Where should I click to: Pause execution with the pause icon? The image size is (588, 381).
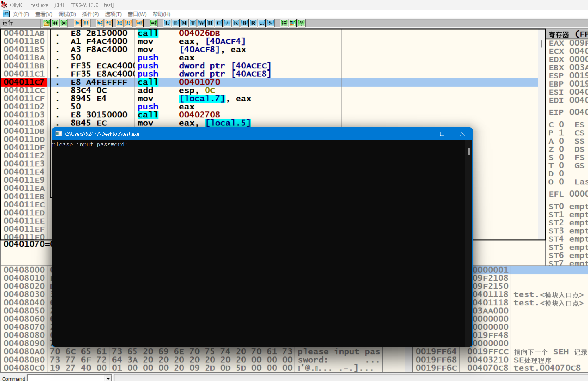click(x=86, y=23)
